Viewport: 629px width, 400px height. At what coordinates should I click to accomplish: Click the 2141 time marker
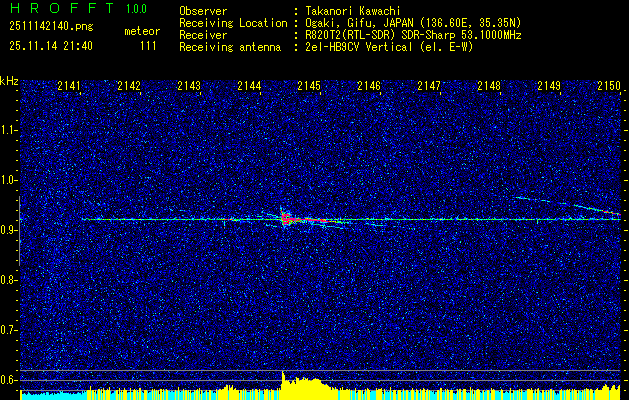tap(69, 86)
